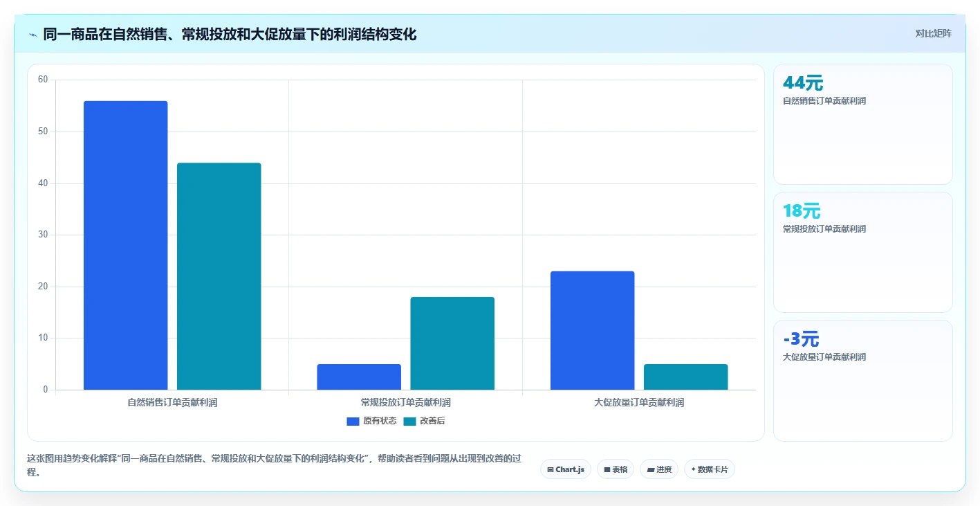Screen dimensions: 980x506
Task: Click the 进度 tag icon
Action: 651,470
